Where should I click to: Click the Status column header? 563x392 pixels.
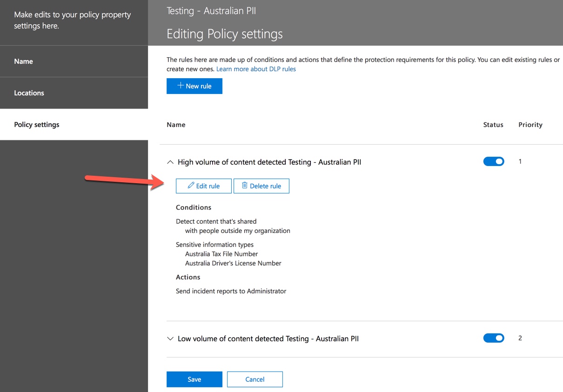pos(493,124)
